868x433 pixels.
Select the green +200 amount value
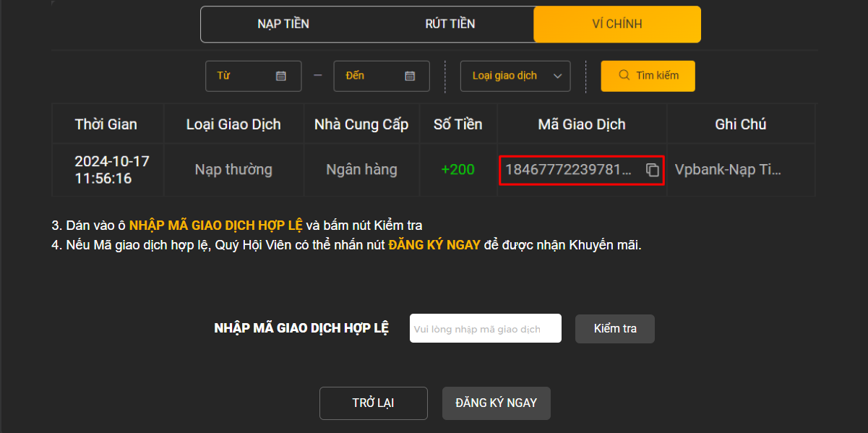click(x=458, y=170)
